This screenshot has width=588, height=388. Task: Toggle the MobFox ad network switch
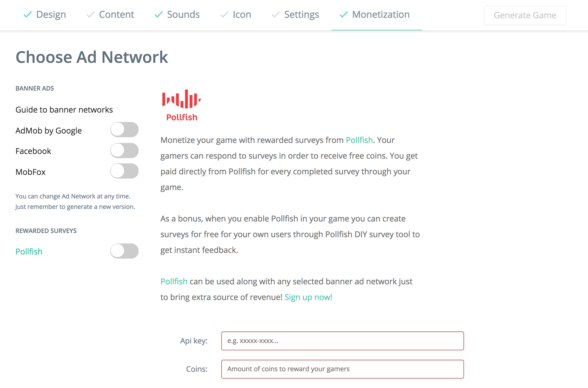pyautogui.click(x=125, y=171)
